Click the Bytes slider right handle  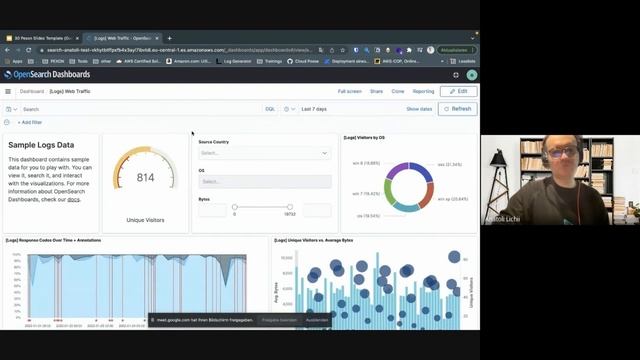tap(289, 207)
